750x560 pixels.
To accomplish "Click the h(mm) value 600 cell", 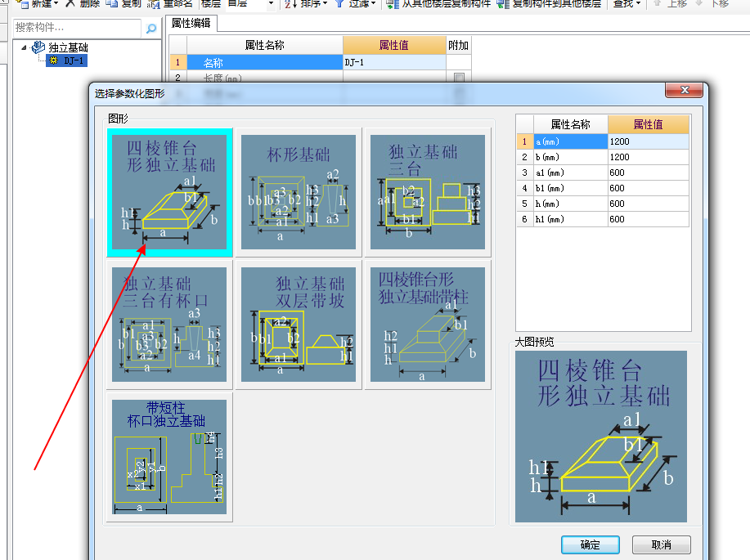I will pos(648,204).
